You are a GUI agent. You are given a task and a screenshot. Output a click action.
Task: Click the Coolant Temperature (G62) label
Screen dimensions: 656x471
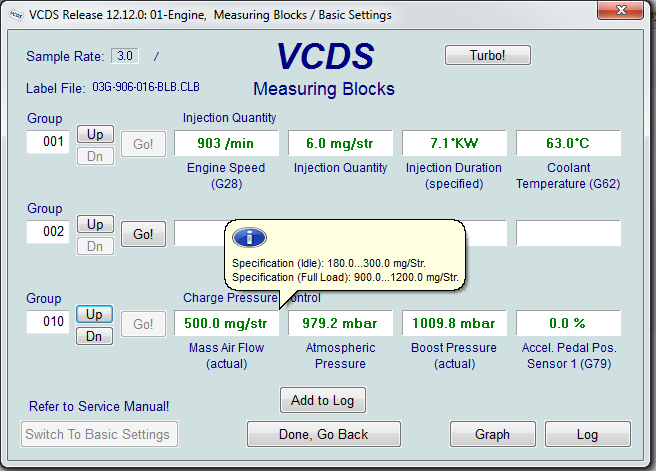(568, 176)
